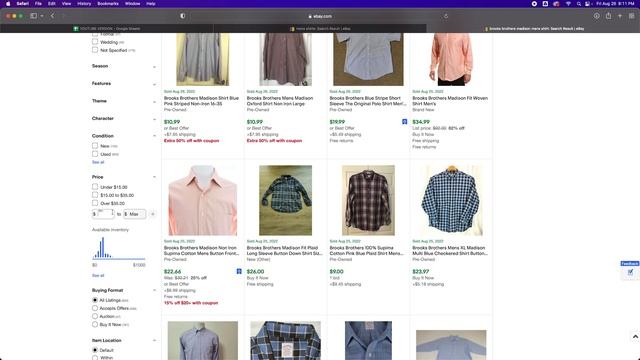Click the minimum price input field
This screenshot has width=640, height=360.
(103, 214)
